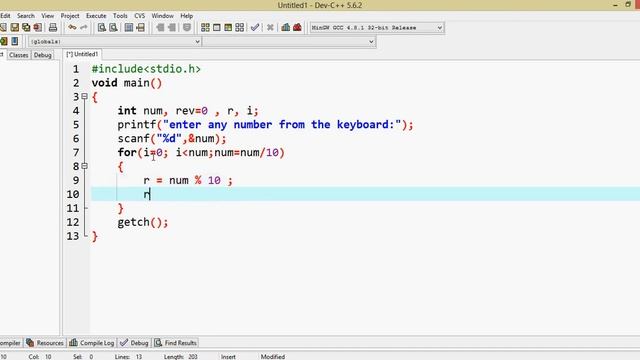This screenshot has width=640, height=360.
Task: Open the Window menu
Action: (x=162, y=16)
